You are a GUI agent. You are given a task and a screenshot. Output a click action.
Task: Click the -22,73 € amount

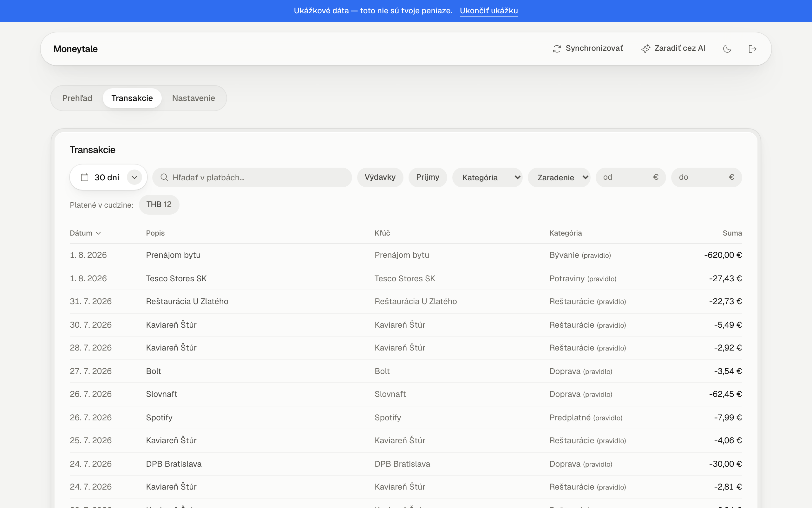725,301
